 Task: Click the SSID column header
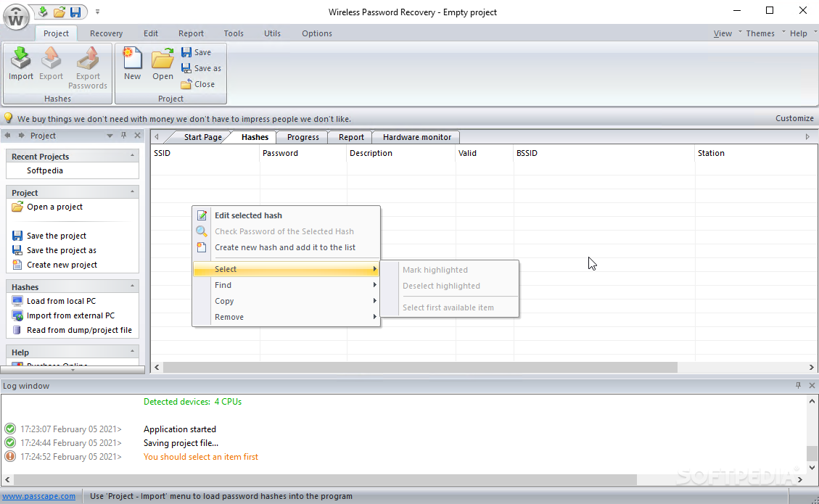click(205, 153)
